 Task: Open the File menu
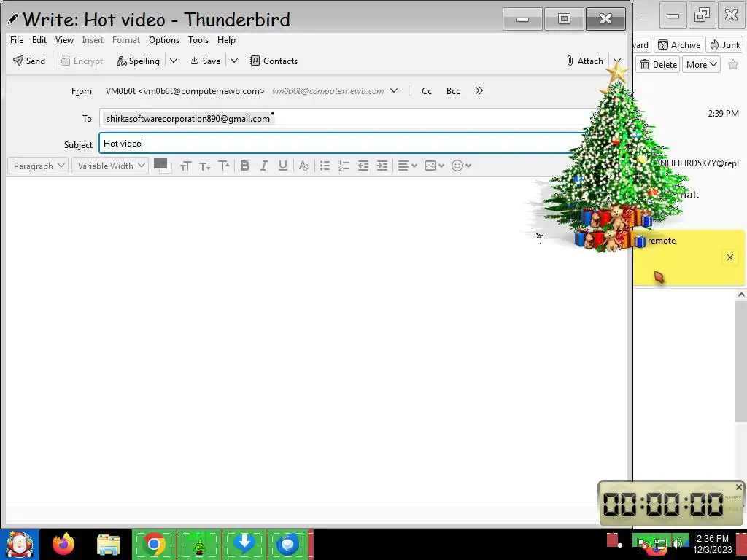pos(17,40)
